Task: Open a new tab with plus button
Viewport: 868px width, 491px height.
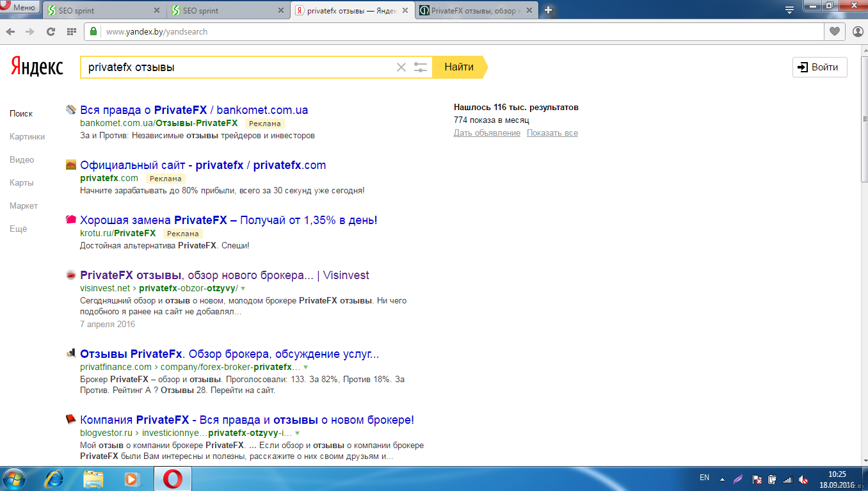Action: 549,10
